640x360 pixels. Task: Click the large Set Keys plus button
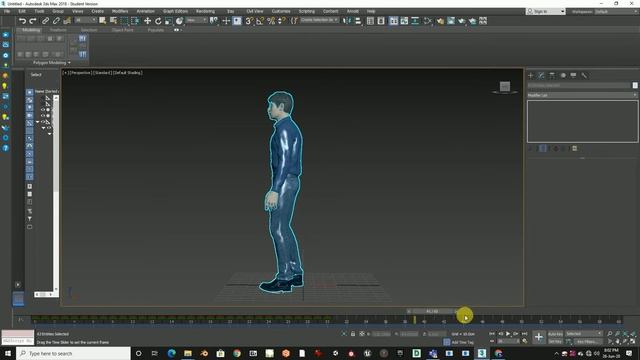click(539, 337)
